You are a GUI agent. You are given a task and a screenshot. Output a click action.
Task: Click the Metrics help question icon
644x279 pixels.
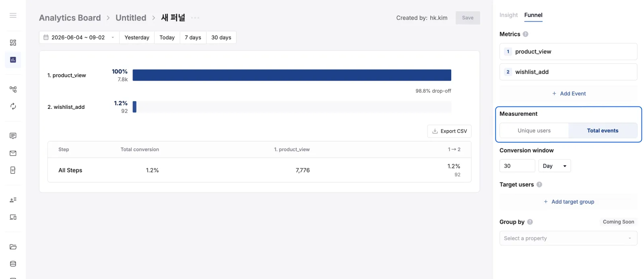coord(525,34)
